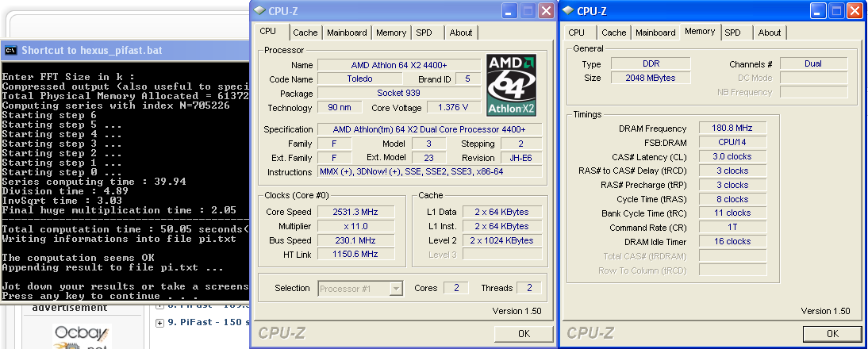Open the Memory tab in left CPU-Z window

click(x=391, y=33)
